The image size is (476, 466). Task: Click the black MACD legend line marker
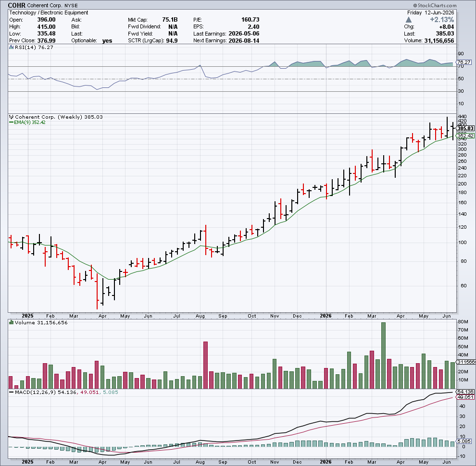click(x=11, y=392)
